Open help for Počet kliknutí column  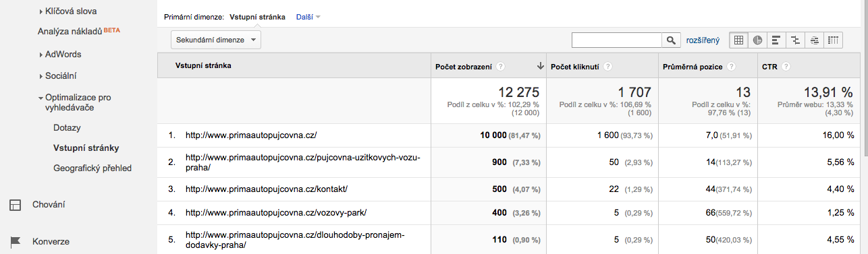(608, 67)
